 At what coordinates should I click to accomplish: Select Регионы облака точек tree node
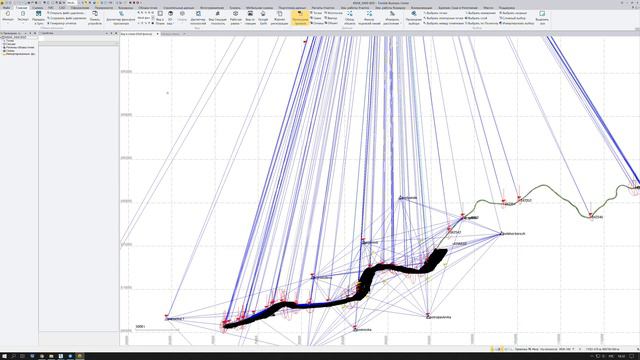tap(19, 47)
